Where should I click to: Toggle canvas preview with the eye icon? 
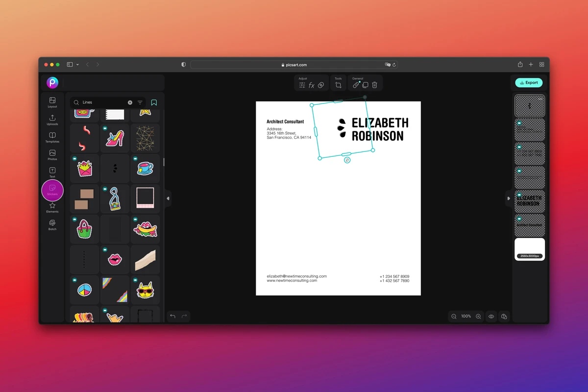pos(491,316)
